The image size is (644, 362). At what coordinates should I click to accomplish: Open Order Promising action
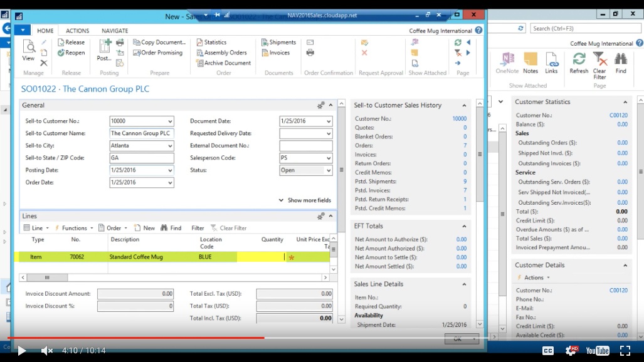pos(158,53)
